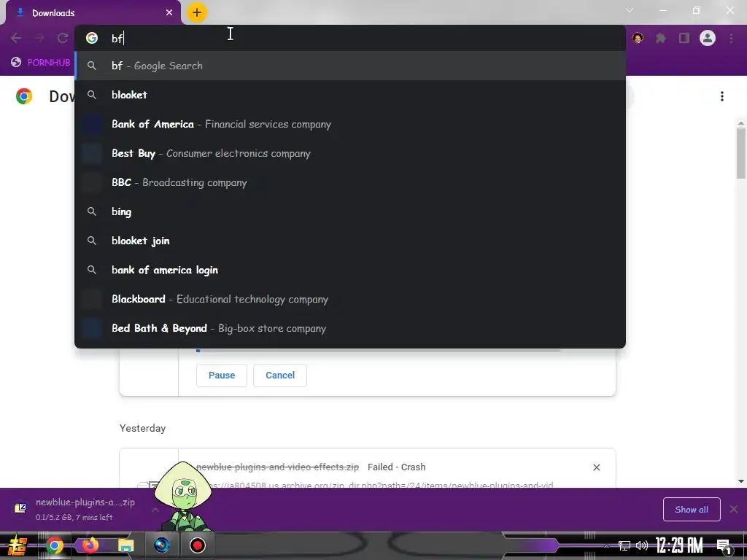Open the volume speaker tray icon
The width and height of the screenshot is (747, 560).
[642, 545]
